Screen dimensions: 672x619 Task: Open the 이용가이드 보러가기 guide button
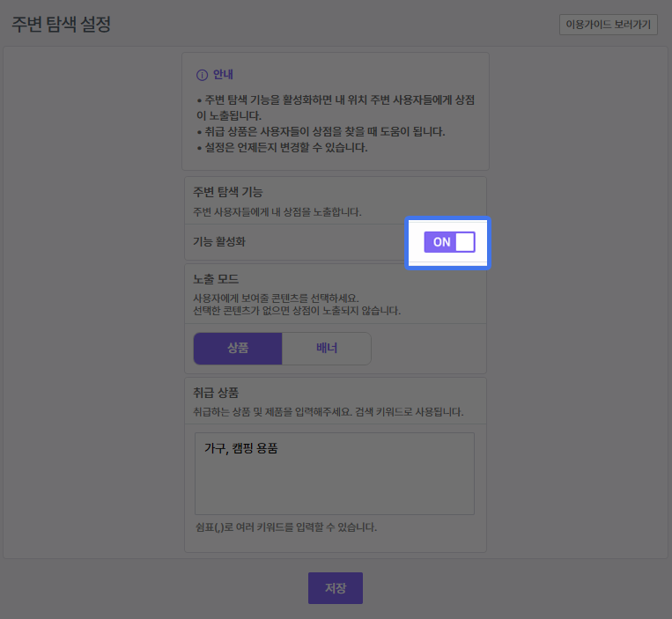pos(608,25)
